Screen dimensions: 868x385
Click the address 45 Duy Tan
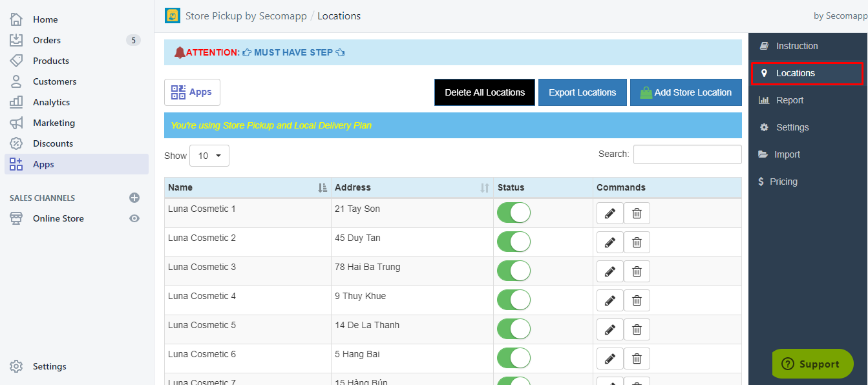coord(357,238)
